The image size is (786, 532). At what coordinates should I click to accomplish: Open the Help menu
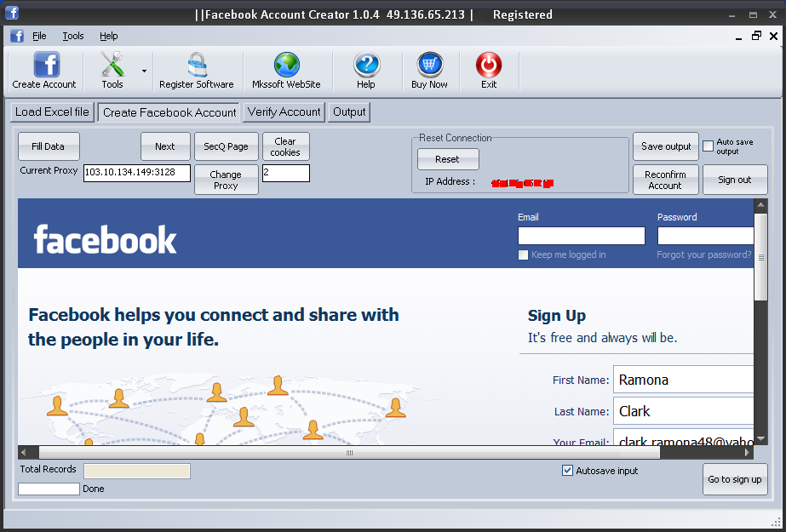pyautogui.click(x=108, y=36)
